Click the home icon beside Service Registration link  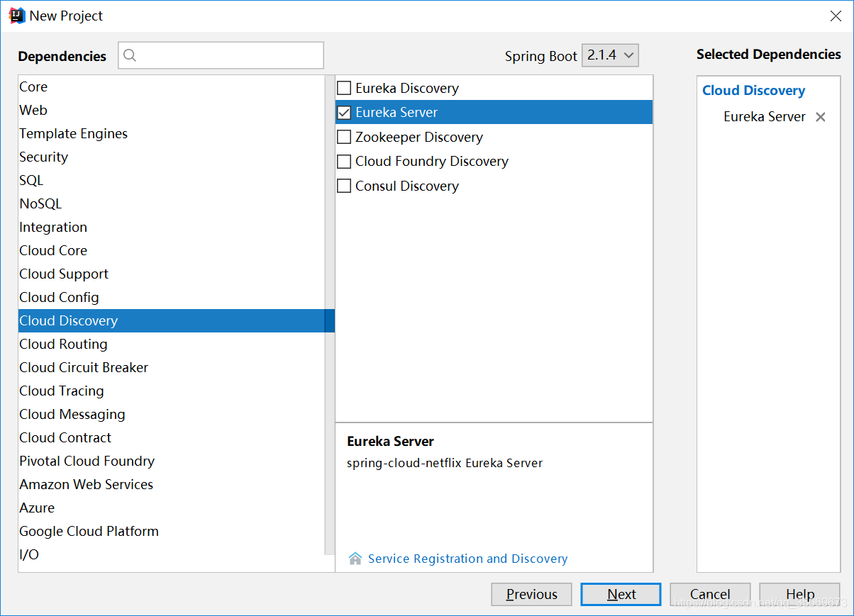tap(355, 559)
